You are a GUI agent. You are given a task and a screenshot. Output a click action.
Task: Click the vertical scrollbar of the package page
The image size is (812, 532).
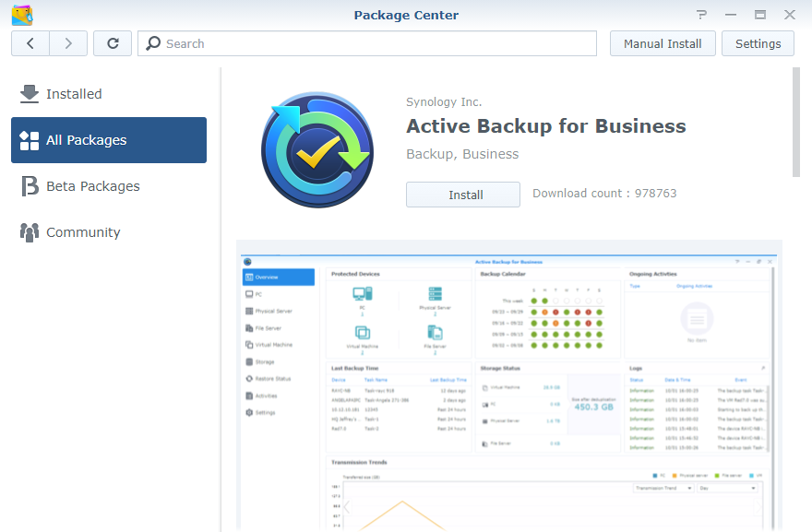click(796, 122)
